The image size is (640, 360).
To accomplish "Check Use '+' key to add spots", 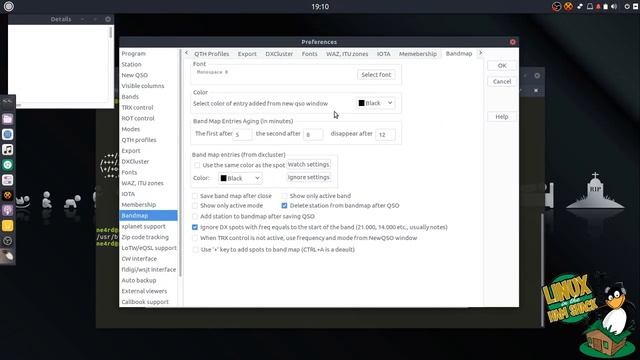I will pyautogui.click(x=196, y=249).
